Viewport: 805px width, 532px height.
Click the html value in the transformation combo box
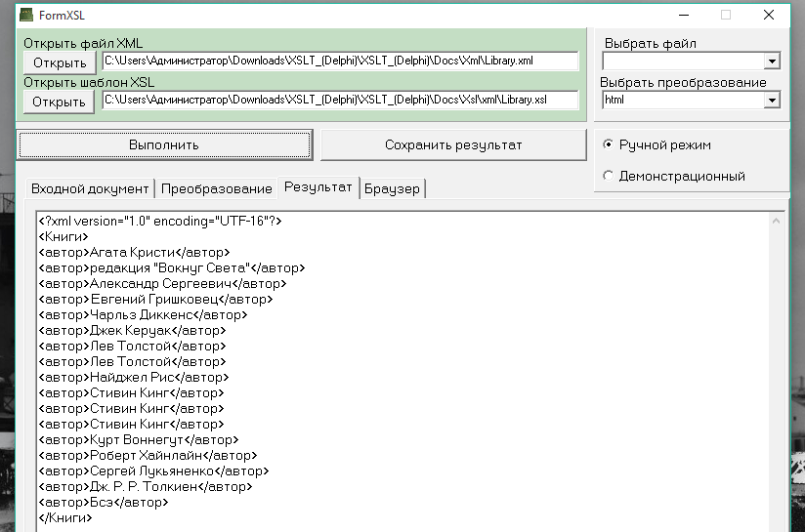(x=614, y=100)
